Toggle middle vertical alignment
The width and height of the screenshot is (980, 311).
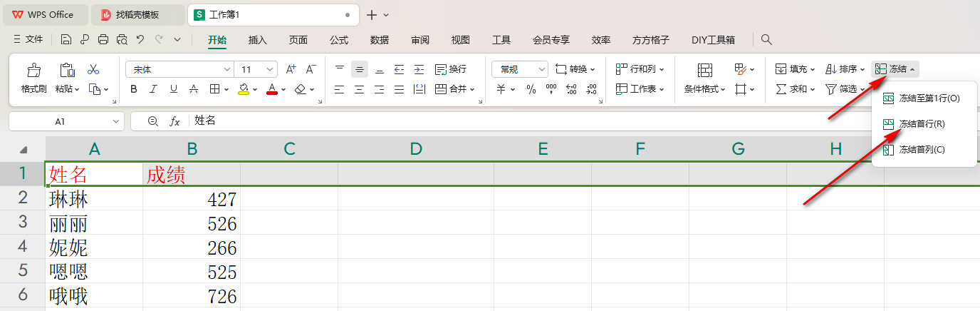[x=359, y=69]
